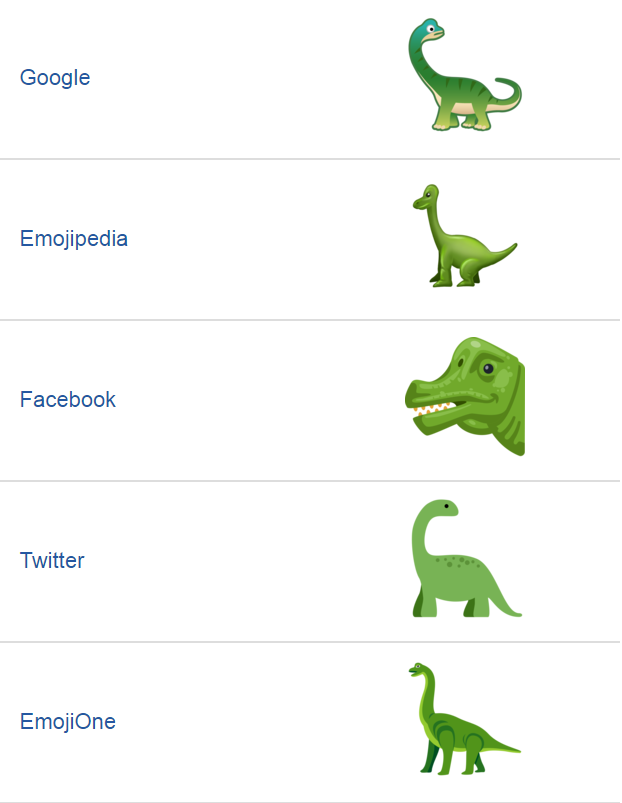622x803 pixels.
Task: Choose the Facebook vendor text
Action: (x=68, y=400)
